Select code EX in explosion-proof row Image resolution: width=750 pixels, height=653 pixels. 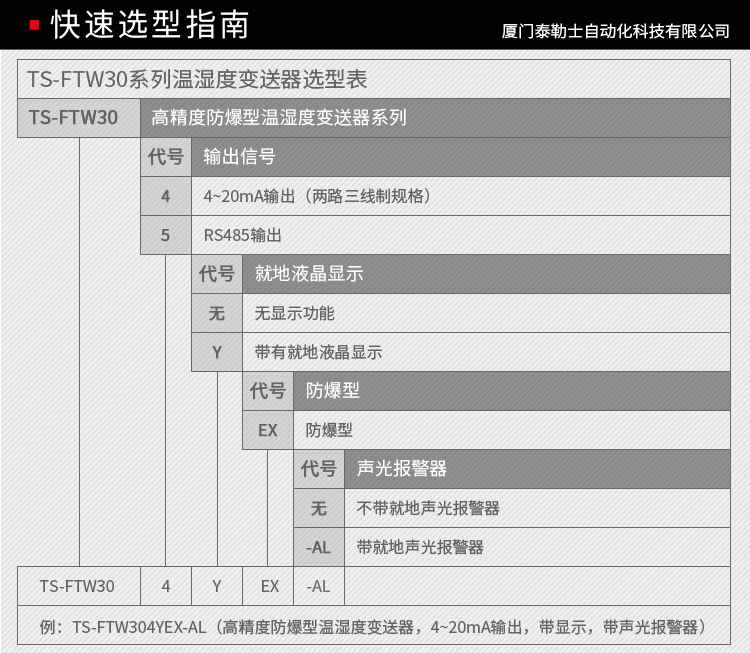tap(268, 431)
